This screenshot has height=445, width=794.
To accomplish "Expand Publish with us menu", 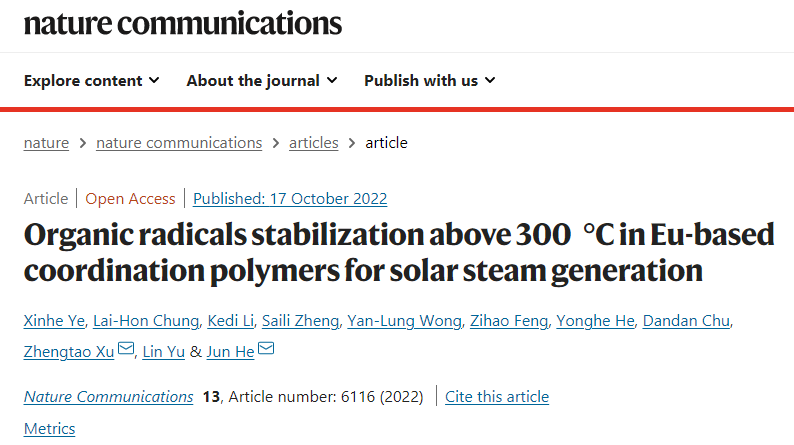I will click(x=429, y=80).
